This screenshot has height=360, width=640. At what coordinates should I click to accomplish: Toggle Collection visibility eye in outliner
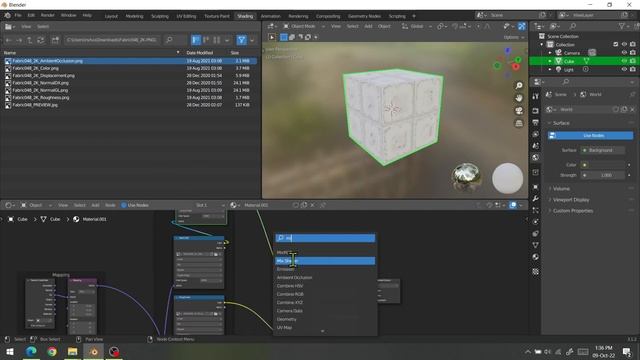[624, 44]
